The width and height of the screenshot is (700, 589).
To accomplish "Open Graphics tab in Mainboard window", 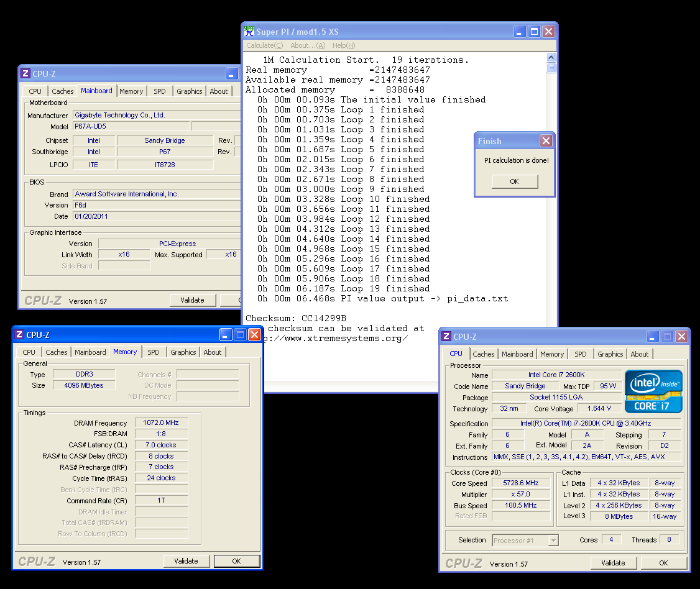I will click(189, 91).
